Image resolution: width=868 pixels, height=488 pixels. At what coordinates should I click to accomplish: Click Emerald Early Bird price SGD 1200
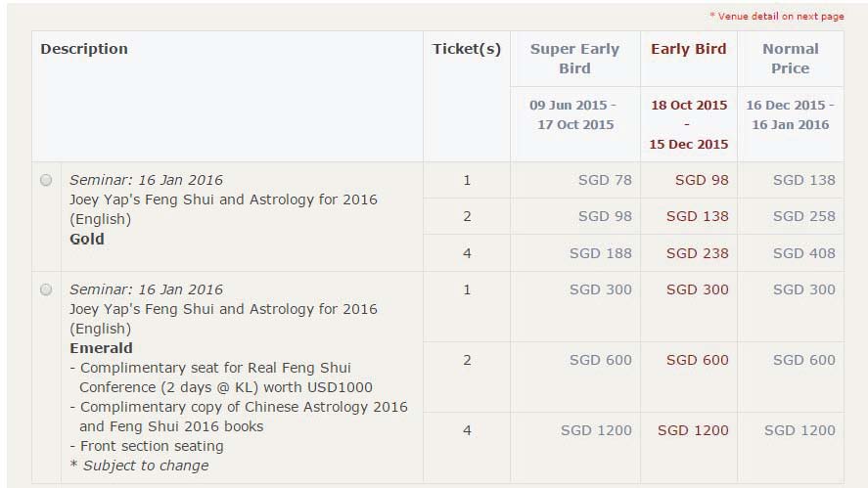click(x=693, y=430)
